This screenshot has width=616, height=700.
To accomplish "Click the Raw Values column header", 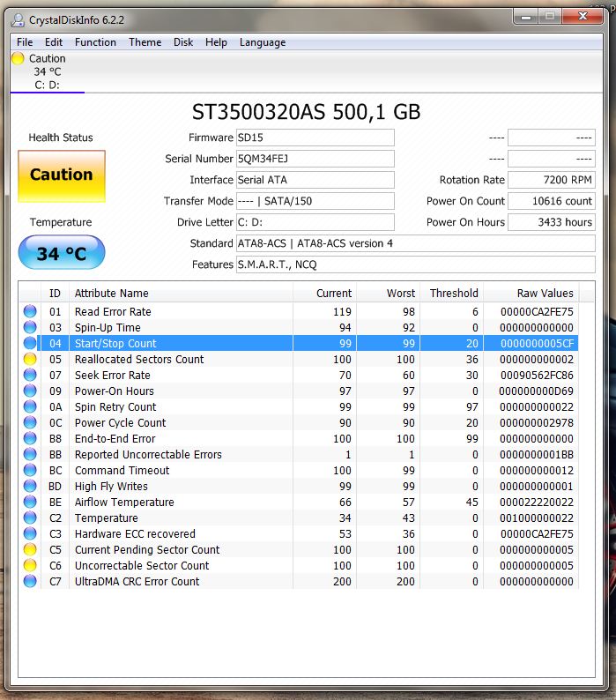I will point(531,294).
